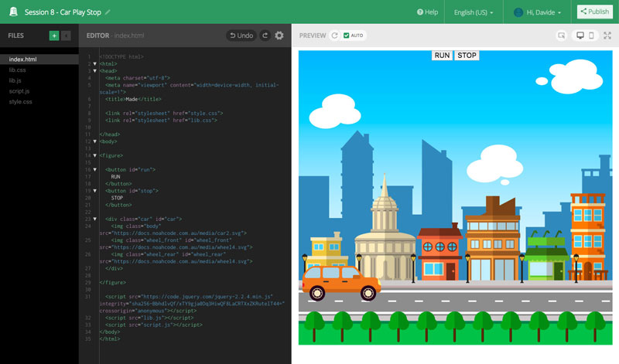
Task: Collapse the head tag on line 3
Action: (x=94, y=71)
